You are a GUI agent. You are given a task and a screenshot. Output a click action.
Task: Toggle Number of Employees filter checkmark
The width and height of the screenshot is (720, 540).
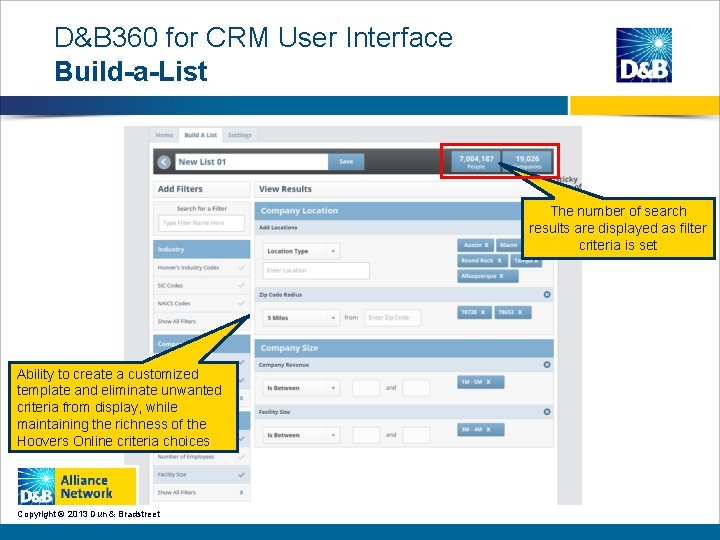(242, 457)
